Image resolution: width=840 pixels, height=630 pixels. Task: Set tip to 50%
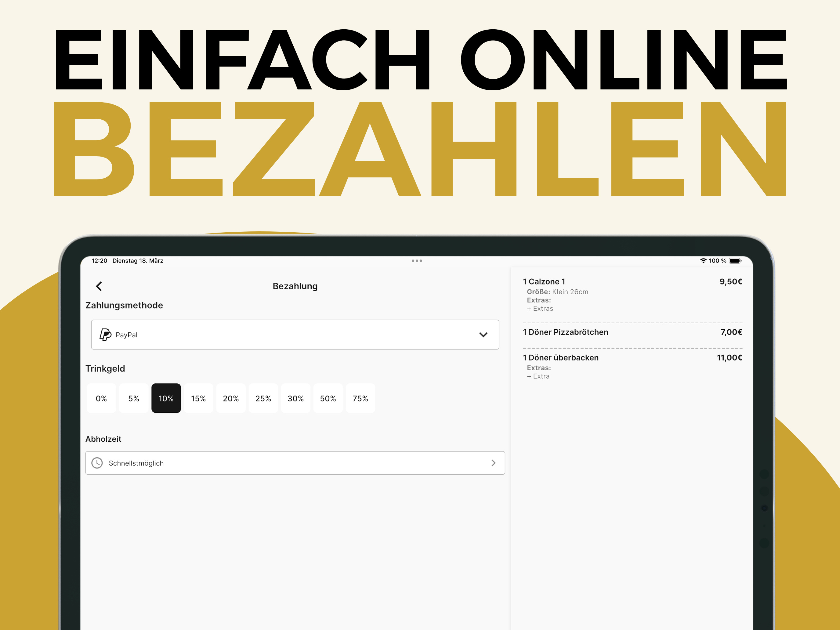click(x=328, y=398)
